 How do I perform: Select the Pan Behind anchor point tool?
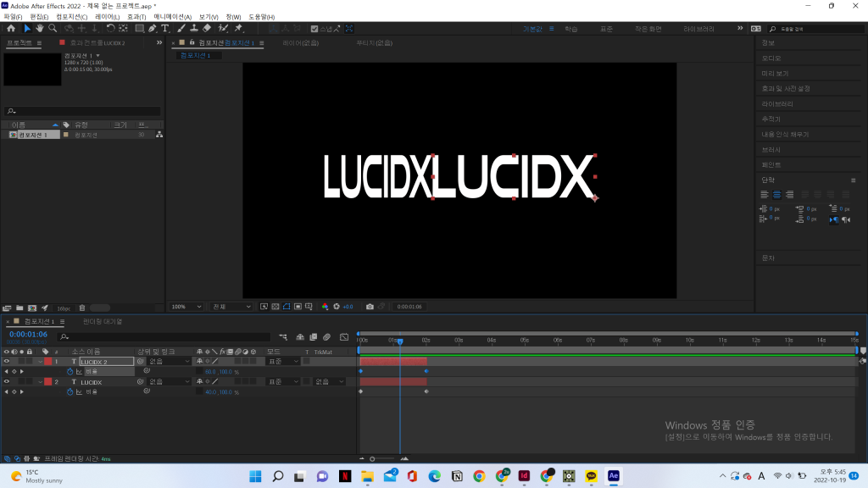coord(124,28)
